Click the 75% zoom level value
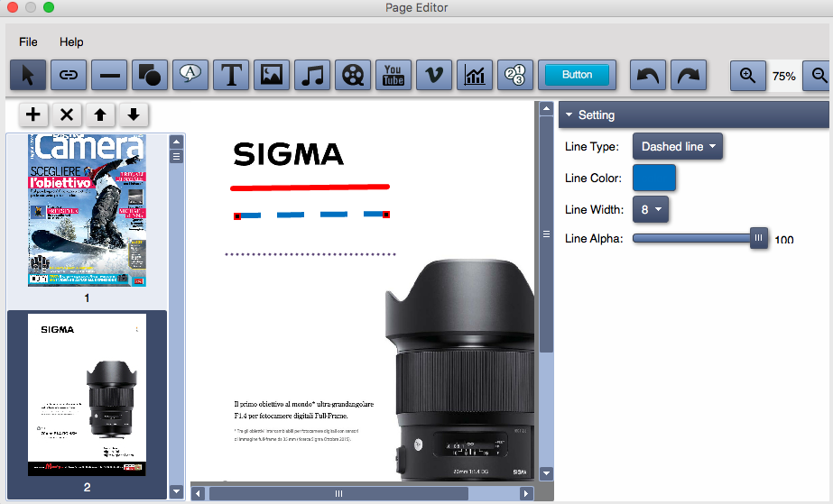This screenshot has height=504, width=833. (784, 76)
